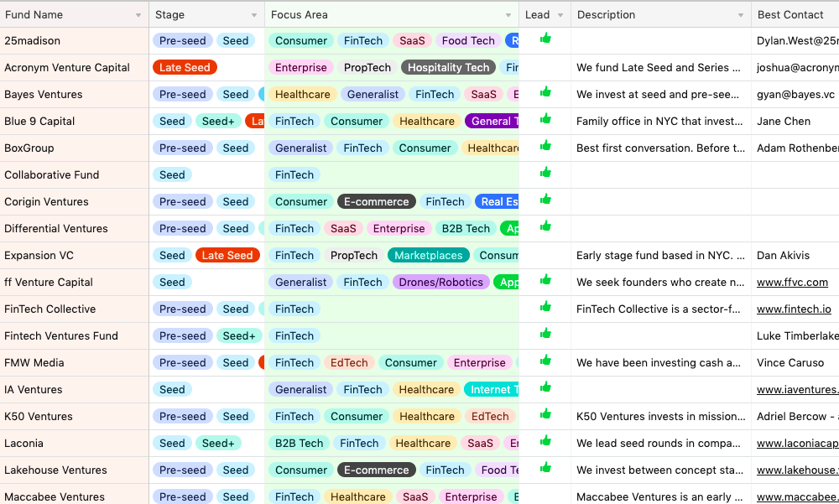Click the Seed+ tag for Fintech Ventures Fund
The image size is (839, 504).
[238, 335]
